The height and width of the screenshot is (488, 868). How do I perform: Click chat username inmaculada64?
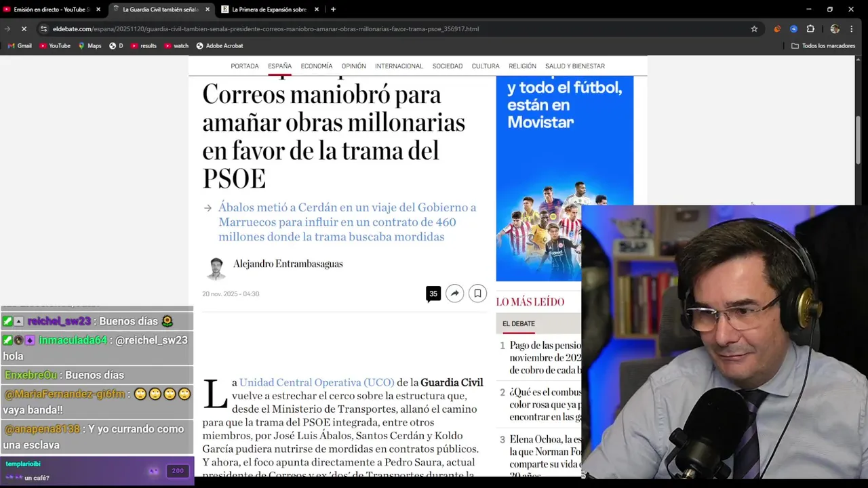coord(73,340)
